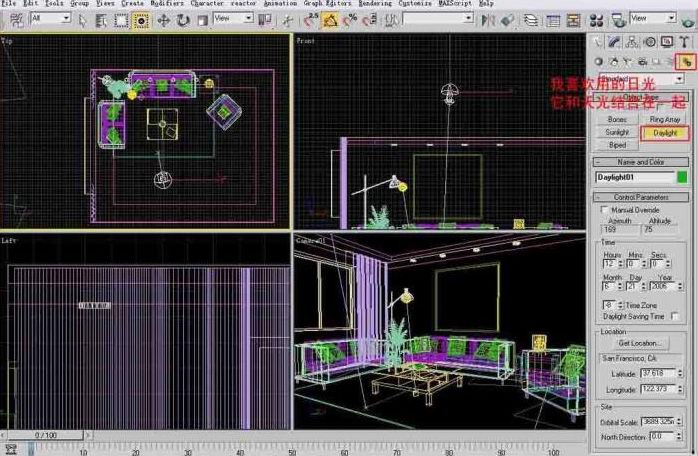Click the Daylight01 name field
698x456 pixels.
(x=633, y=177)
